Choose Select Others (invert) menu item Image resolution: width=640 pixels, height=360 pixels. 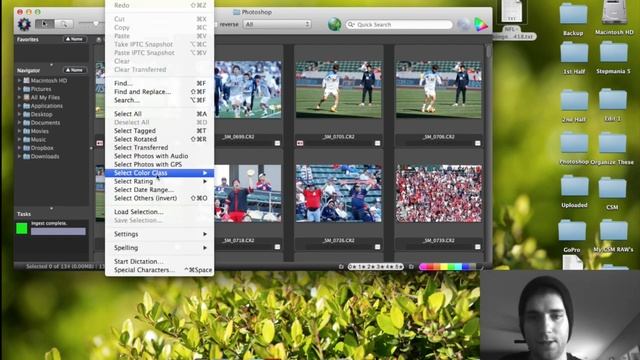coord(160,198)
